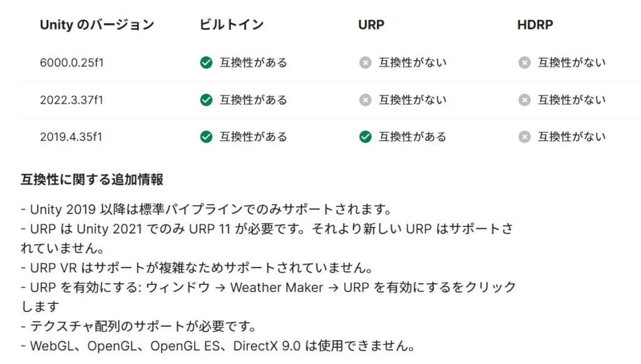Click the URP VR unsupported note line
The width and height of the screenshot is (641, 364).
(197, 268)
